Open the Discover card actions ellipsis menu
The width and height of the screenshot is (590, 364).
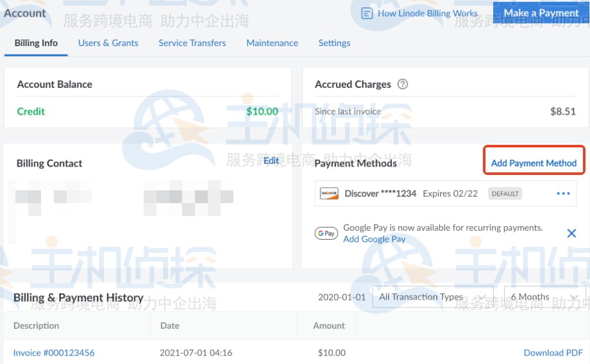coord(563,194)
